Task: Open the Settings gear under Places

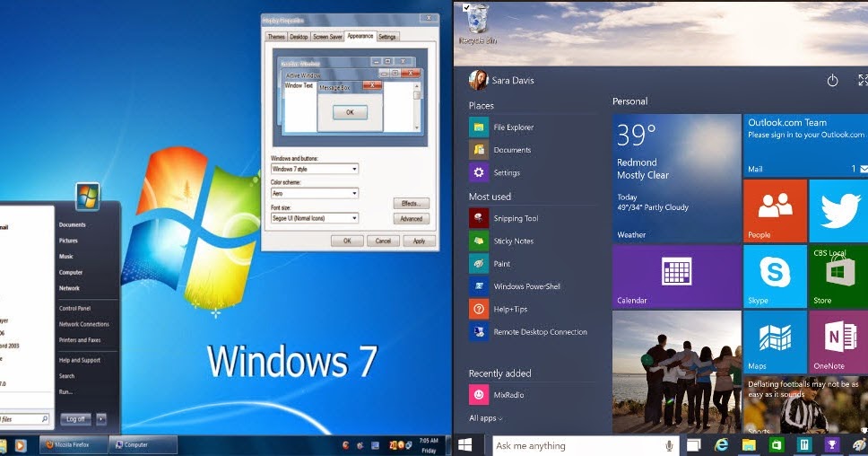Action: tap(479, 172)
